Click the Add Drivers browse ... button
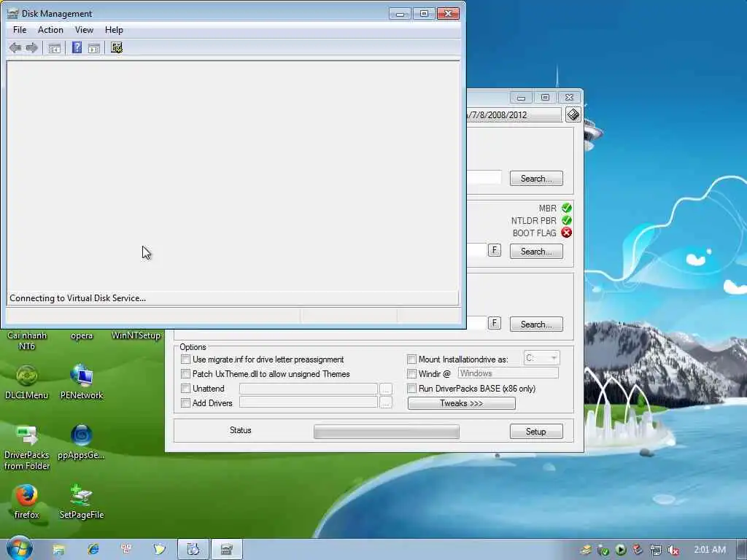747x560 pixels. pos(386,403)
